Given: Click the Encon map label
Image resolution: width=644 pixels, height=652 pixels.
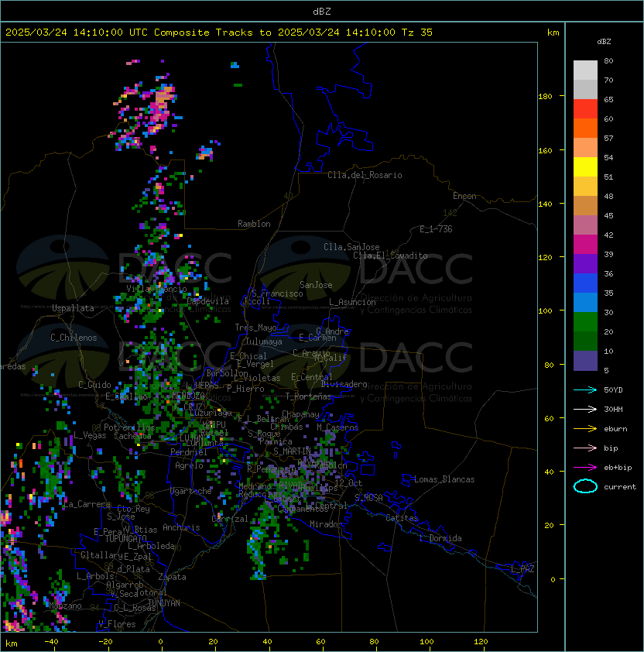Looking at the screenshot, I should pyautogui.click(x=464, y=196).
